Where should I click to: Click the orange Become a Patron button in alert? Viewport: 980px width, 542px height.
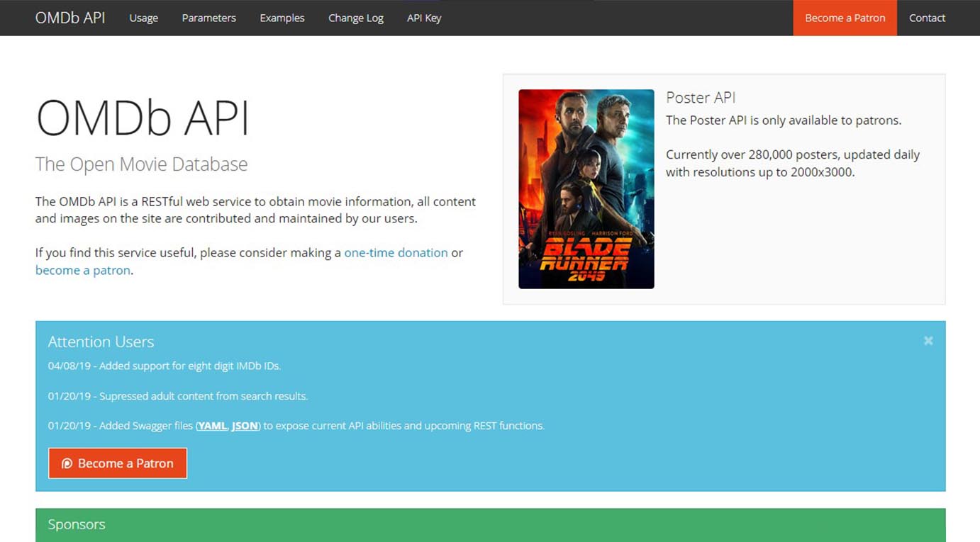pos(118,463)
